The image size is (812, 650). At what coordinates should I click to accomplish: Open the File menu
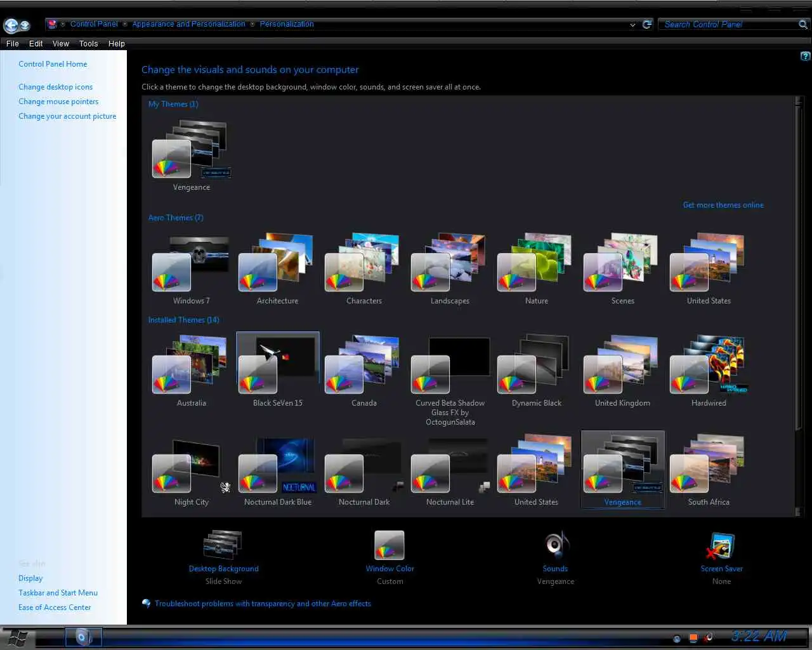13,44
